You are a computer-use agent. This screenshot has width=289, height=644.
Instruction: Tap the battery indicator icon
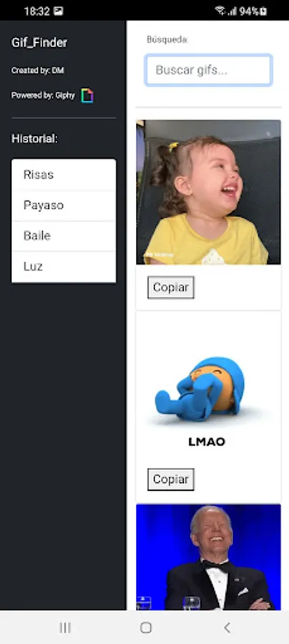[263, 11]
